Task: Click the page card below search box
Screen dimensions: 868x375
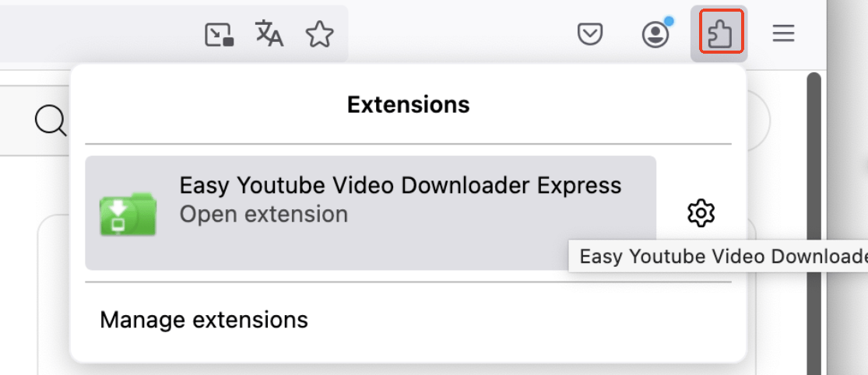Action: coord(53,296)
